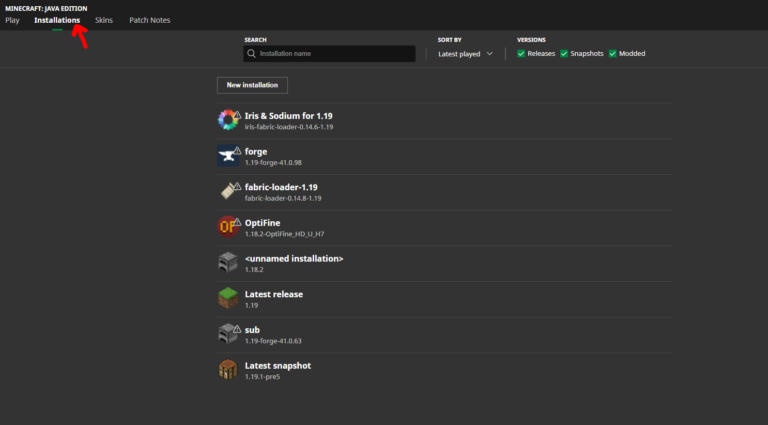The image size is (768, 425).
Task: Uncheck the Modded checkbox
Action: coord(613,54)
